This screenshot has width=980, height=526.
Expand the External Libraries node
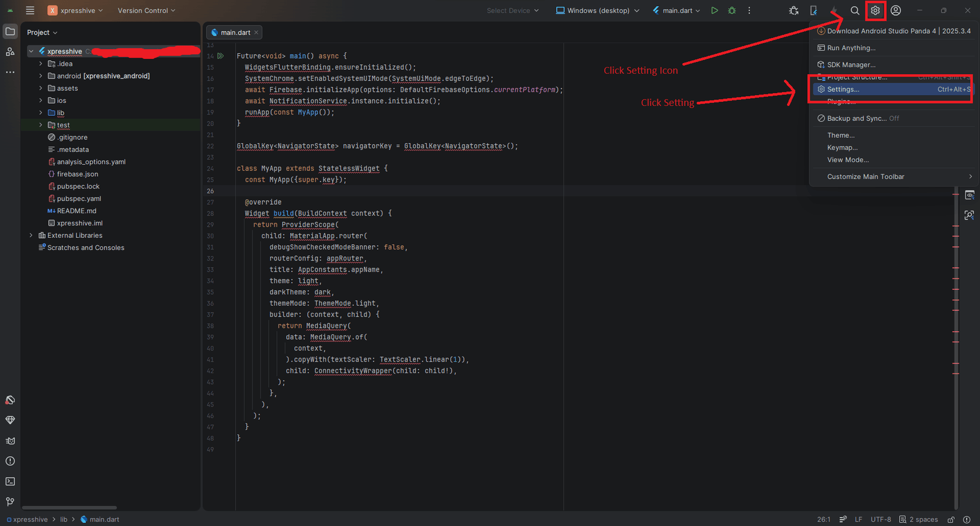click(31, 235)
